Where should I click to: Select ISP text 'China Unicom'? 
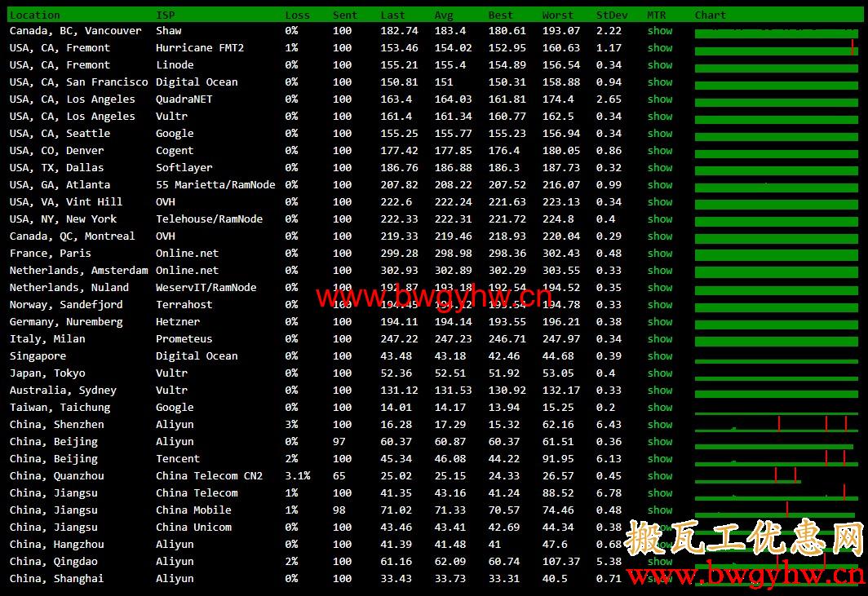(x=194, y=528)
